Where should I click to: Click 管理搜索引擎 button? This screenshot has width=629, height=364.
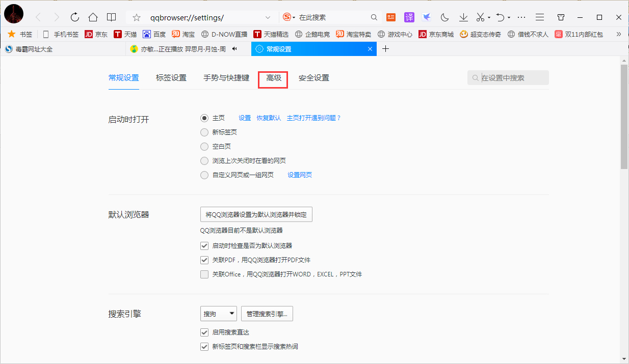[x=267, y=313]
